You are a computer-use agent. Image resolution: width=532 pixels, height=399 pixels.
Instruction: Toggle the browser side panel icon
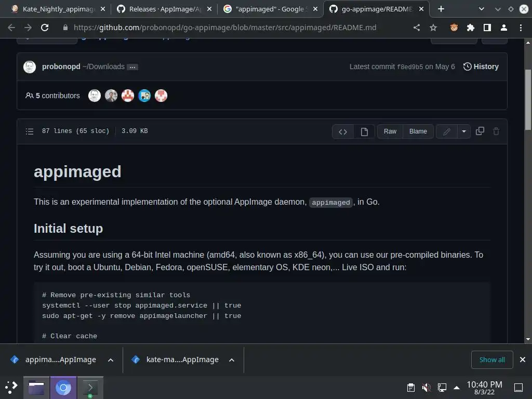point(487,28)
